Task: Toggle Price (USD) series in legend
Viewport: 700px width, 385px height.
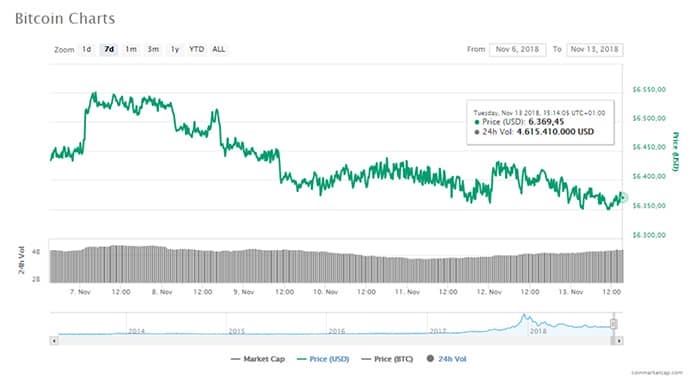Action: (323, 359)
